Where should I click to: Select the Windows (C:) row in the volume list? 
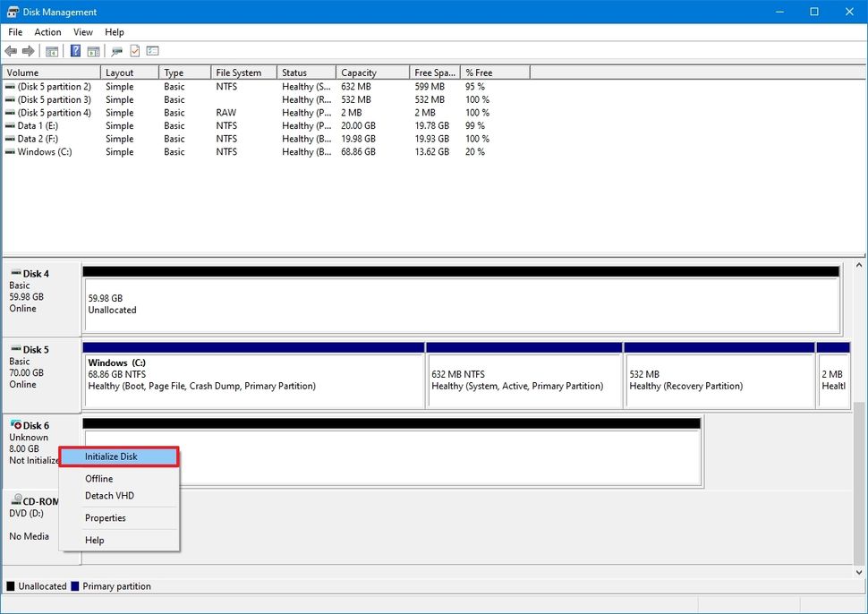(x=45, y=152)
